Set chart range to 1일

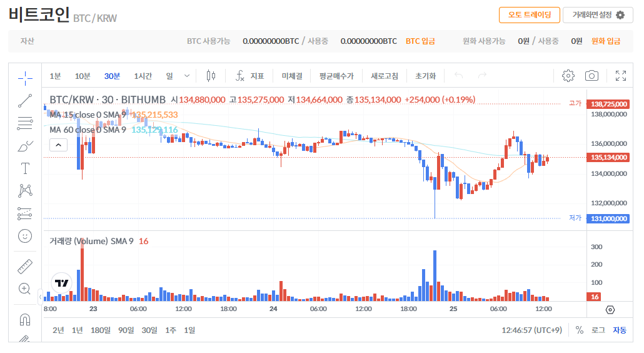coord(189,330)
